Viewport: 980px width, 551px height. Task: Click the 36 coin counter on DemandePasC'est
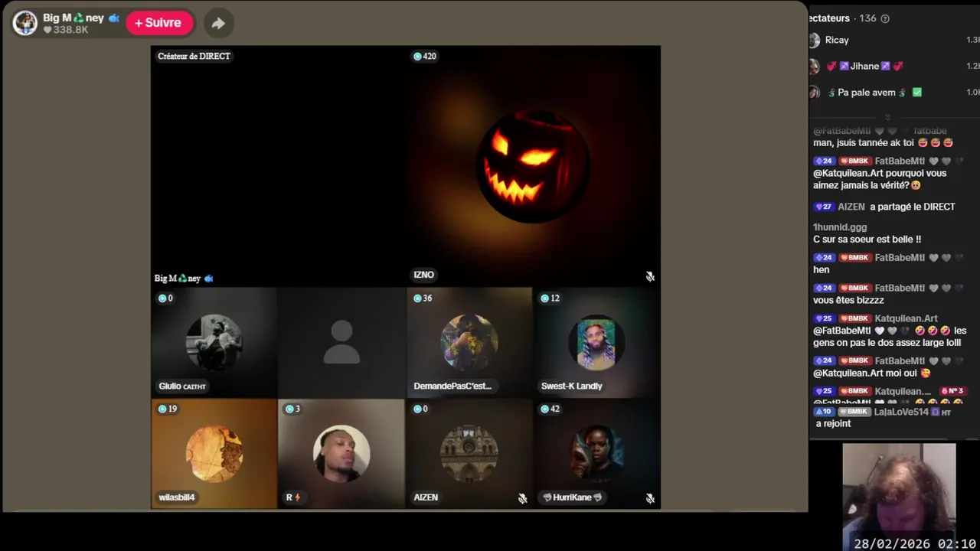[x=423, y=298]
